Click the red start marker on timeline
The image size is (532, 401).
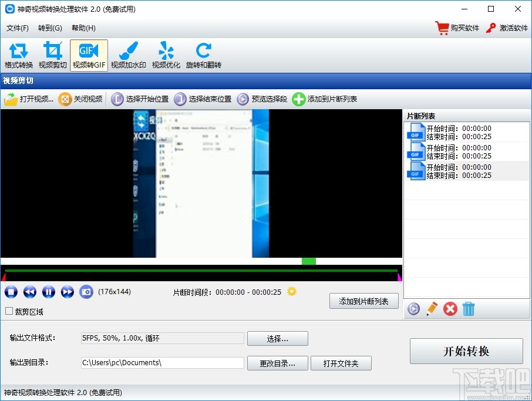(x=4, y=277)
